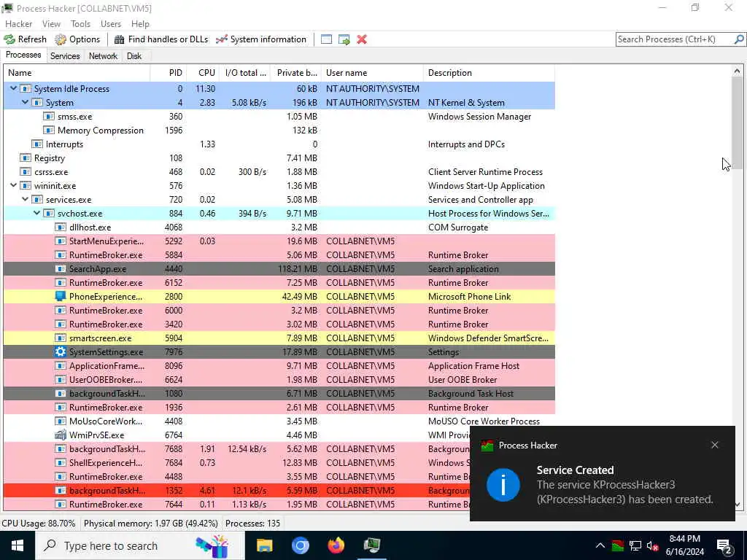This screenshot has width=747, height=560.
Task: Sort by the Name column header
Action: click(x=77, y=73)
